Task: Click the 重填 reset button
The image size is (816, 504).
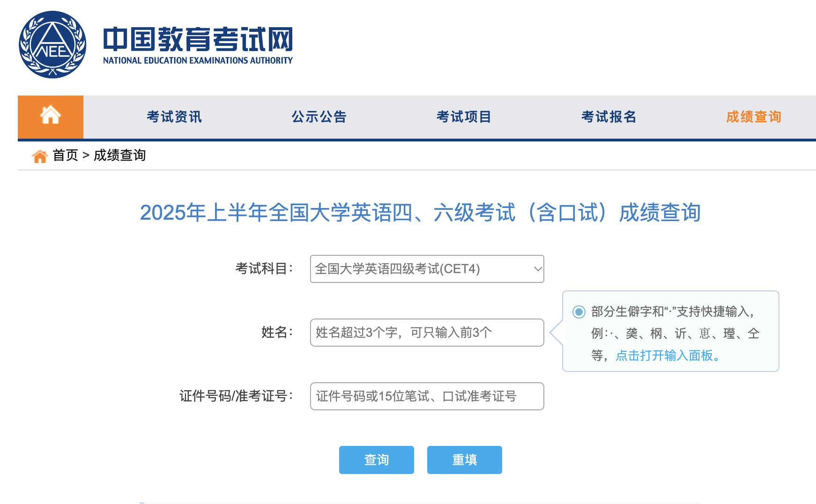Action: coord(465,460)
